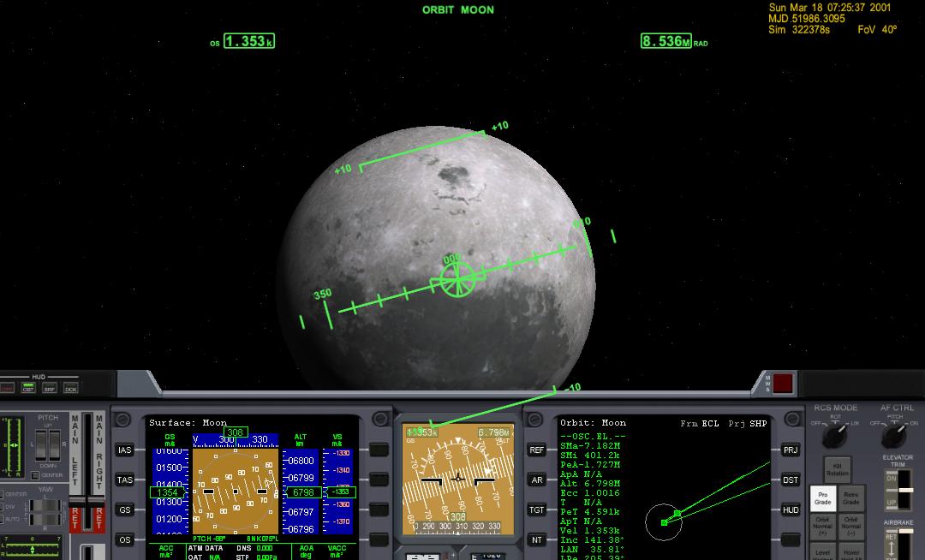This screenshot has width=925, height=560.
Task: Select IAS on the Surface MFD
Action: point(124,450)
